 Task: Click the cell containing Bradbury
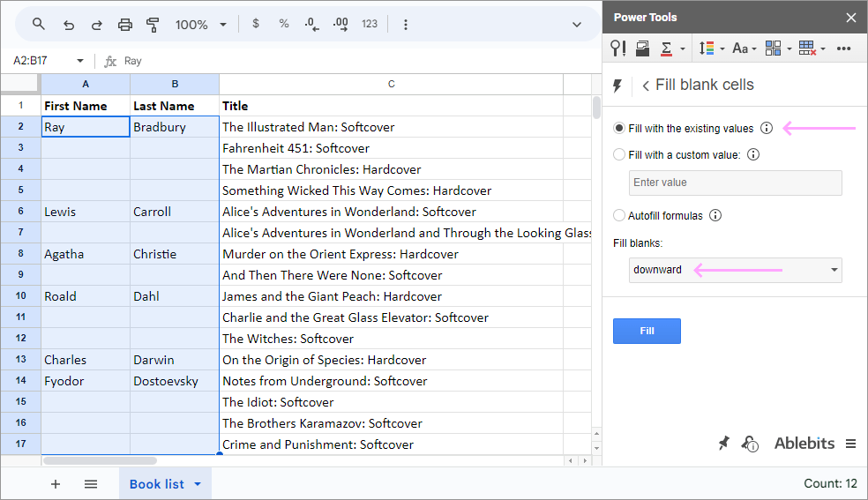click(x=175, y=127)
